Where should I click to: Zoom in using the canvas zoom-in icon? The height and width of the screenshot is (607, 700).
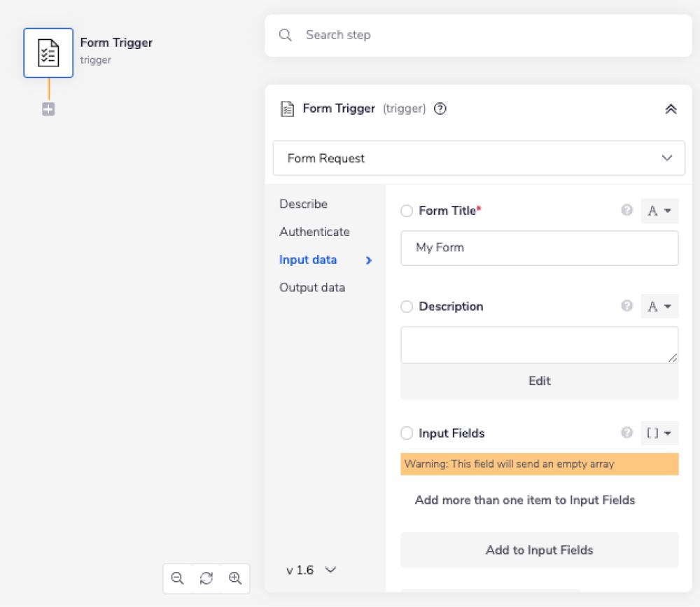click(x=234, y=578)
